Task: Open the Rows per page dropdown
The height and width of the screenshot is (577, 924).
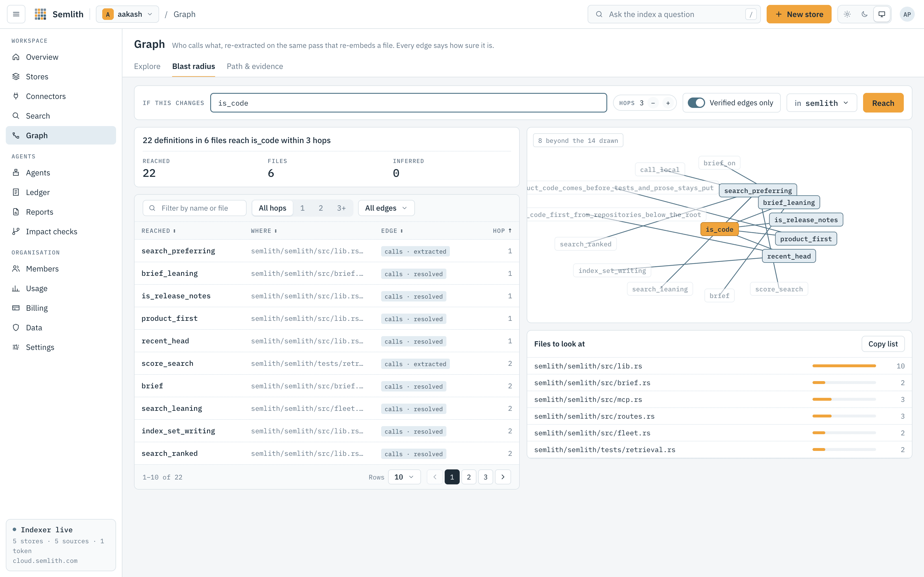Action: tap(404, 477)
